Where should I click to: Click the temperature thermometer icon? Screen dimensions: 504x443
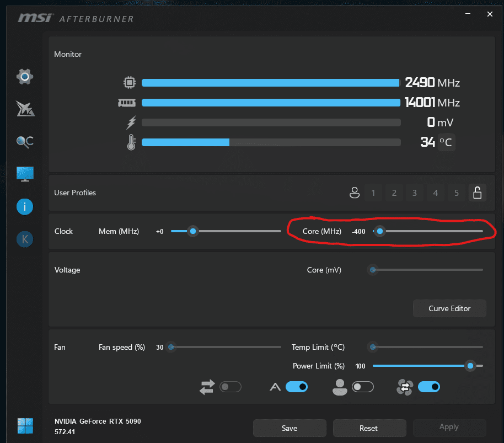(131, 142)
